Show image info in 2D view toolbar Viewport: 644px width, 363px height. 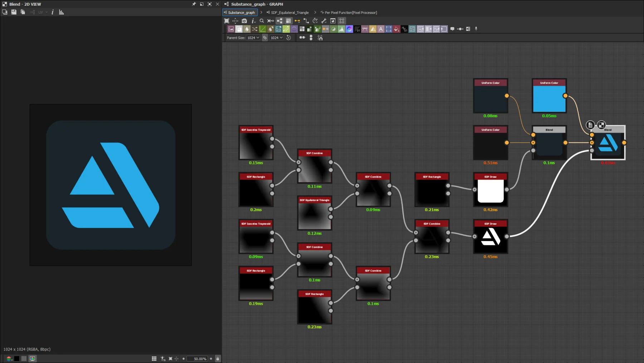coord(53,12)
